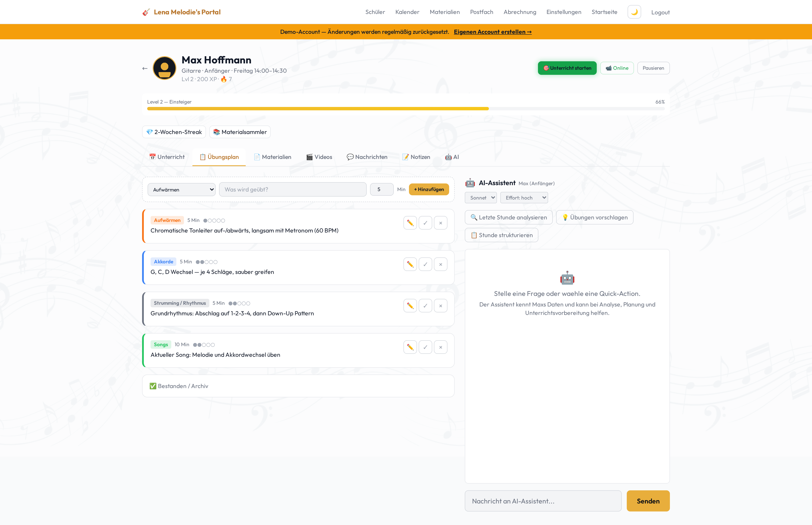This screenshot has width=812, height=525.
Task: Click the Level 2 progress bar
Action: point(406,109)
